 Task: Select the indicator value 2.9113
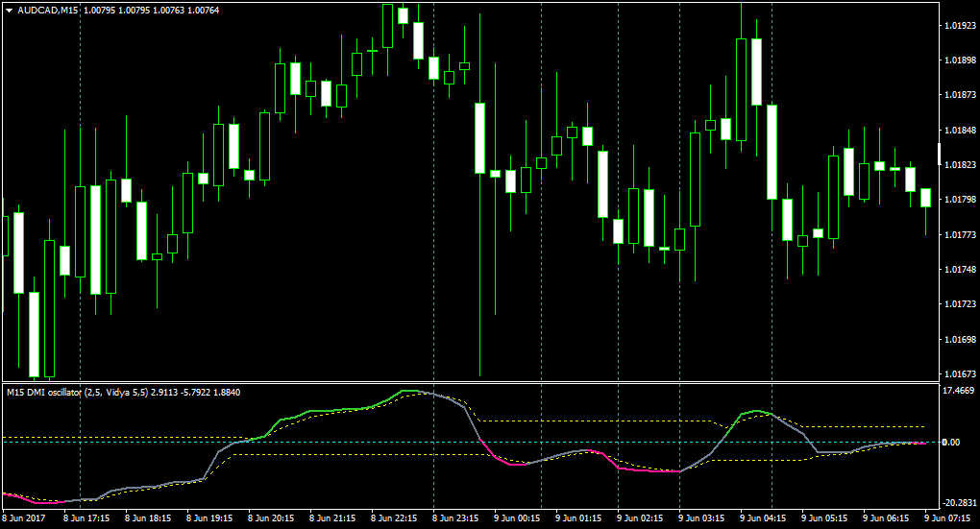164,393
